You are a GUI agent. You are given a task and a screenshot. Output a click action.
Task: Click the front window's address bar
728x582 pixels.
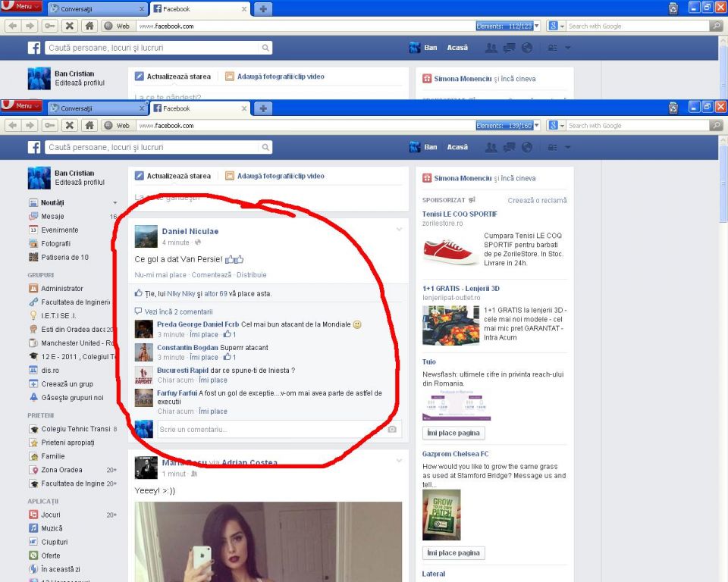pyautogui.click(x=306, y=125)
